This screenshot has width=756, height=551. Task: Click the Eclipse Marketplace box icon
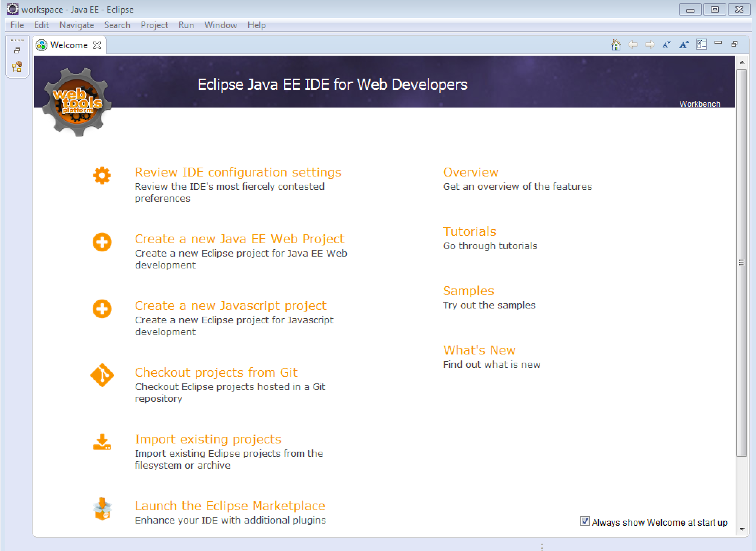point(102,509)
